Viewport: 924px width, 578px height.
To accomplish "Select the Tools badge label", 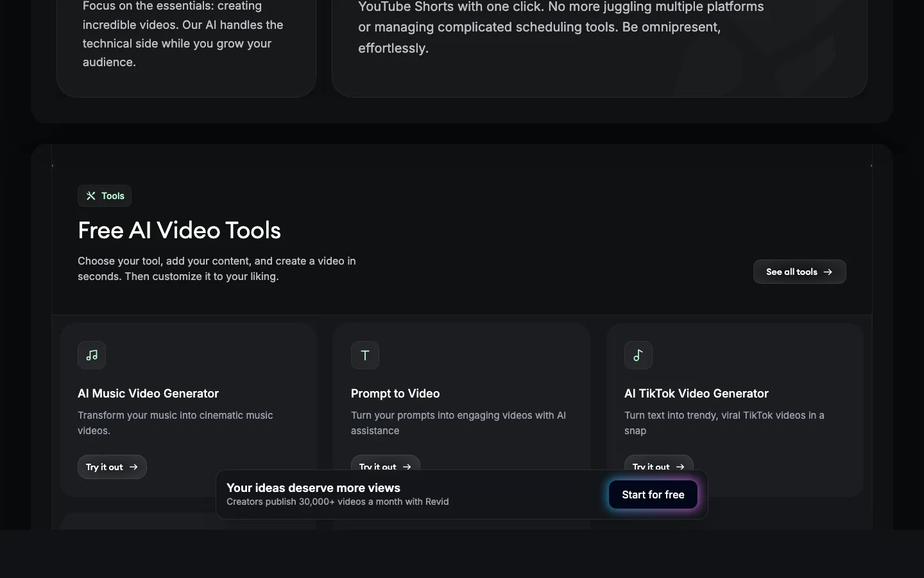I will 113,196.
